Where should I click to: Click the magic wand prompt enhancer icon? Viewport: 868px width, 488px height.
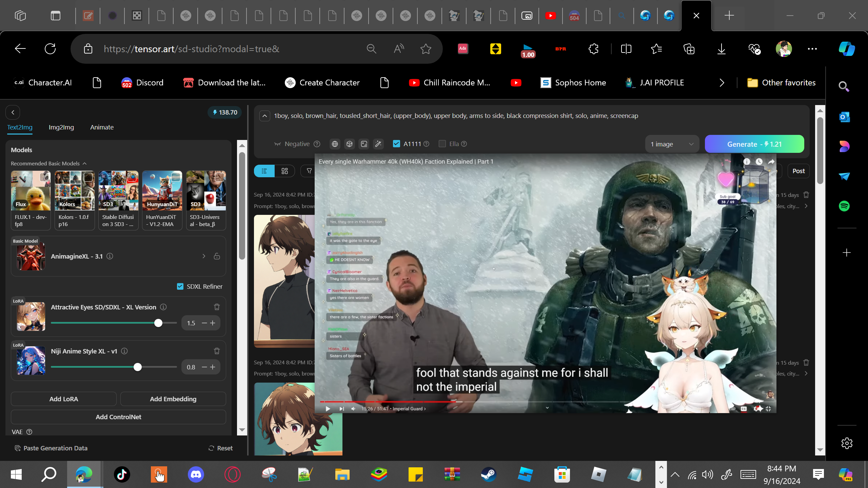coord(378,144)
